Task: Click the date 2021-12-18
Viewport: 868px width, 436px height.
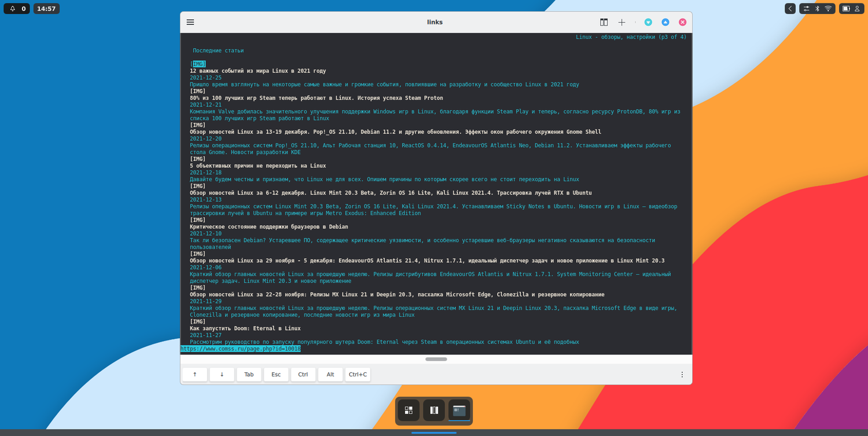Action: click(206, 173)
